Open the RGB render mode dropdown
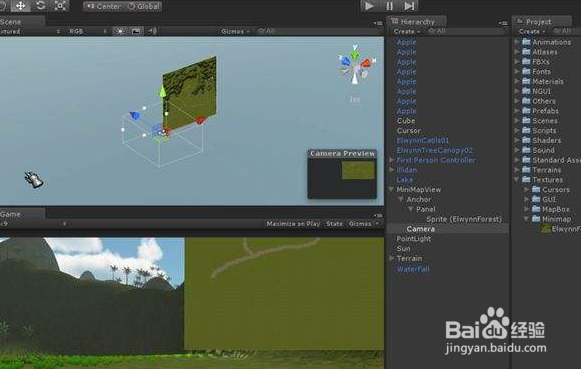581x369 pixels. 87,31
